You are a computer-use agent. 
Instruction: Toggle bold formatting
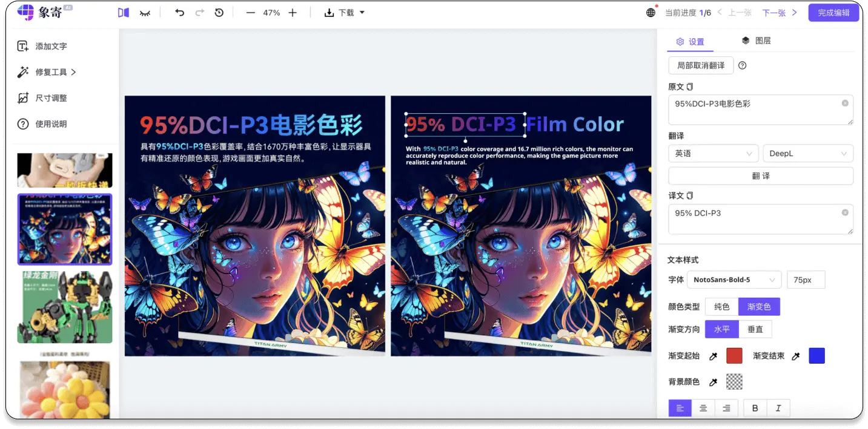point(755,408)
